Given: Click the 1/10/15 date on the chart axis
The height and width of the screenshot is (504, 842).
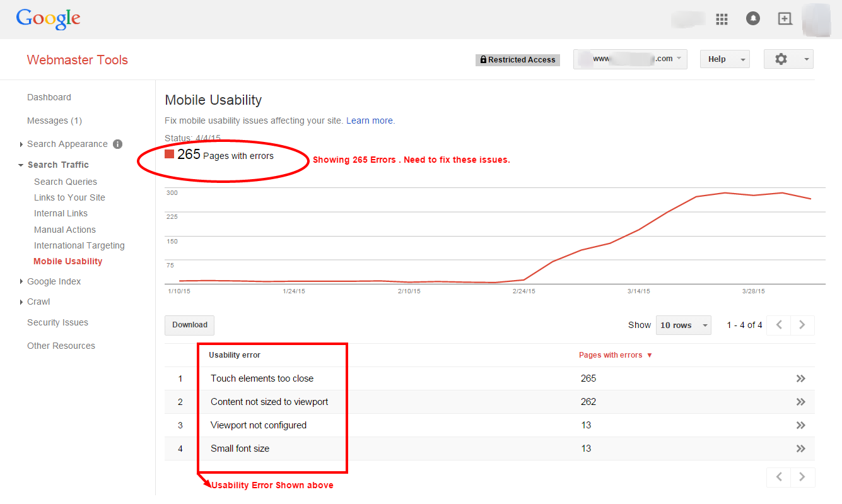Looking at the screenshot, I should (x=179, y=291).
